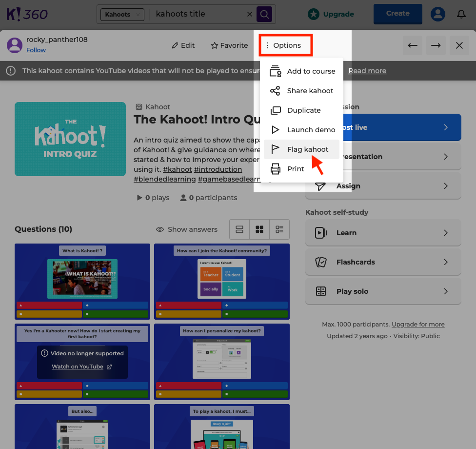
Task: Expand the Flashcards chevron
Action: 445,262
